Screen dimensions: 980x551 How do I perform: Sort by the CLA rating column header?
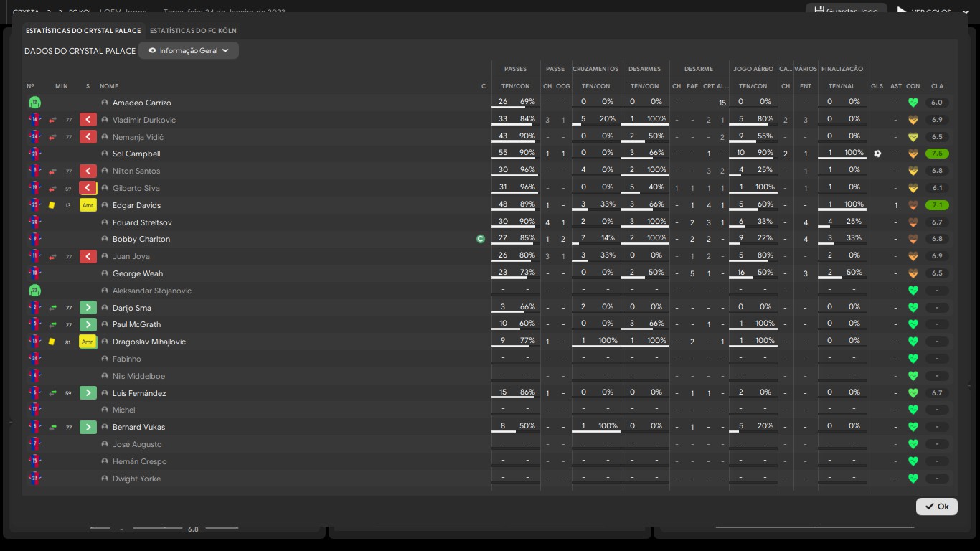click(x=937, y=86)
